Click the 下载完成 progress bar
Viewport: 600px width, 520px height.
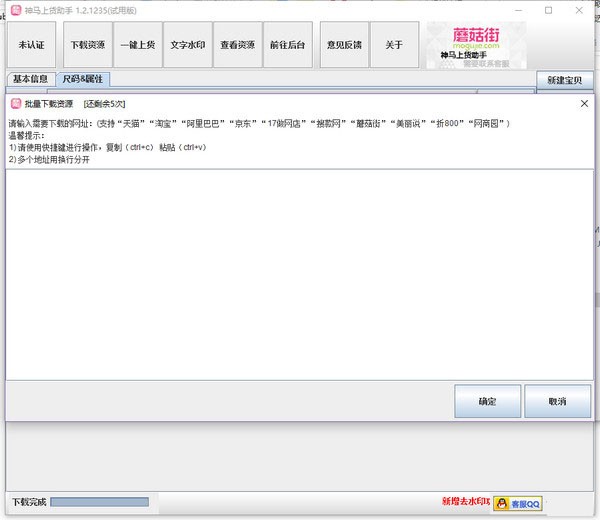pos(99,502)
